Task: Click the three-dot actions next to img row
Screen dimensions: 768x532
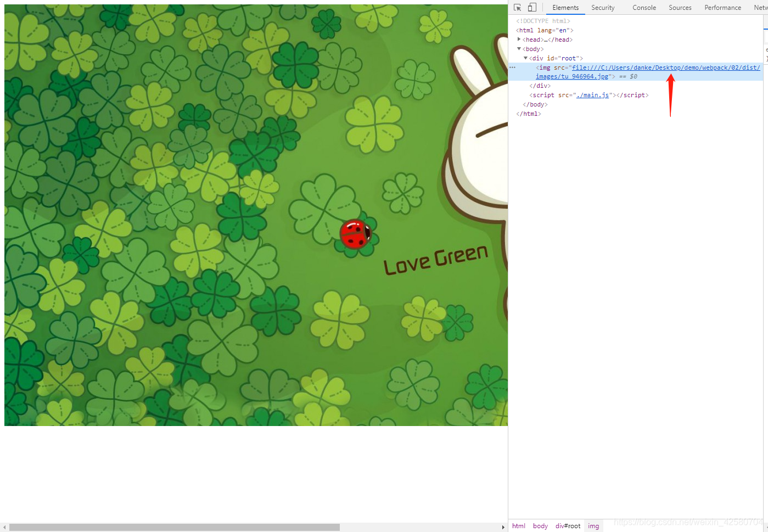Action: point(512,68)
